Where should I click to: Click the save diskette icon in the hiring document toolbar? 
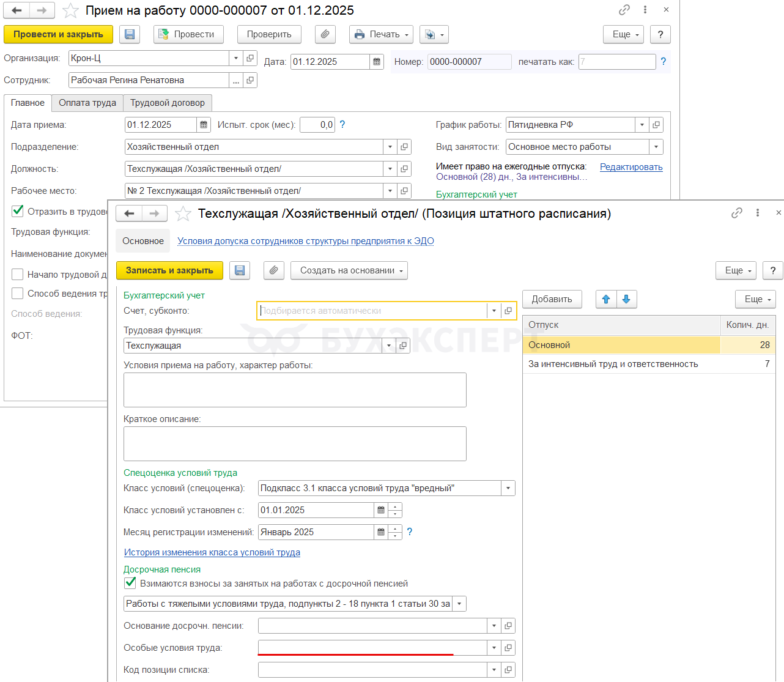tap(130, 34)
